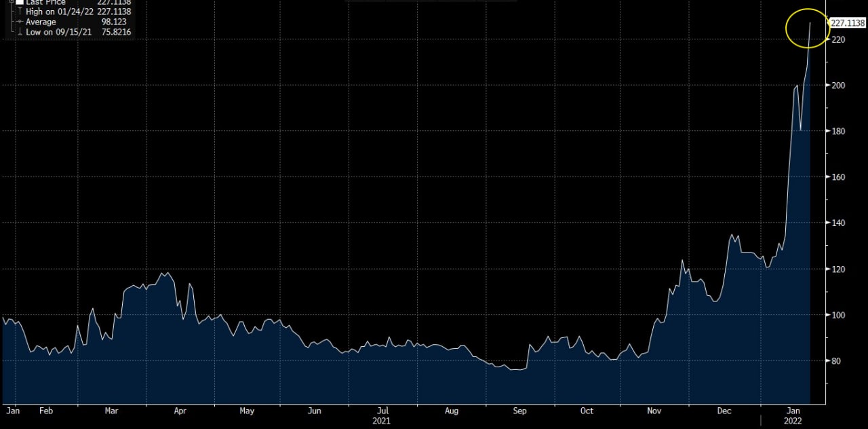Click the Mar label on date axis
The height and width of the screenshot is (429, 868).
point(112,411)
